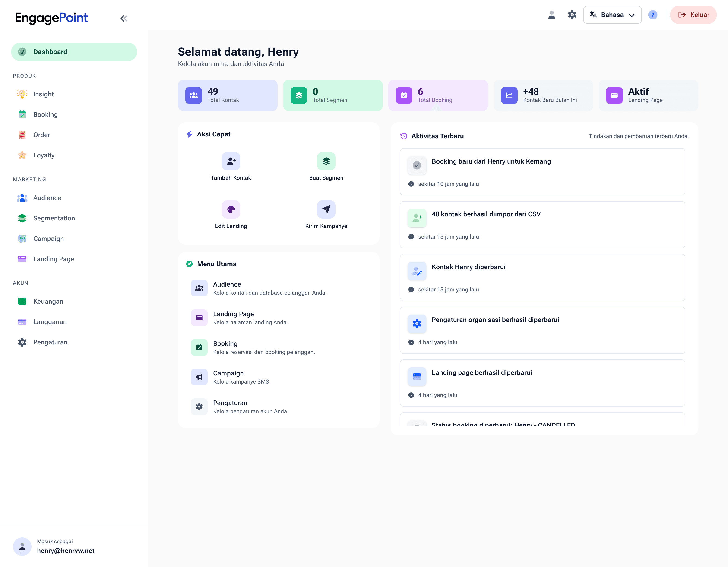Select the Kirim Kampanye send icon
Image resolution: width=728 pixels, height=567 pixels.
tap(326, 210)
